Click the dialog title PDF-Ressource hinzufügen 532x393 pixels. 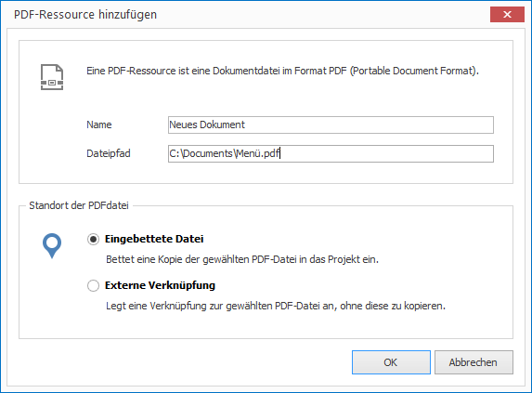click(85, 15)
